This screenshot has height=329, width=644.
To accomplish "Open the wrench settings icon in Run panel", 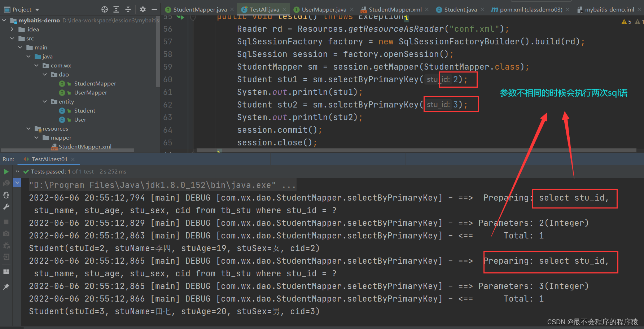I will click(6, 207).
